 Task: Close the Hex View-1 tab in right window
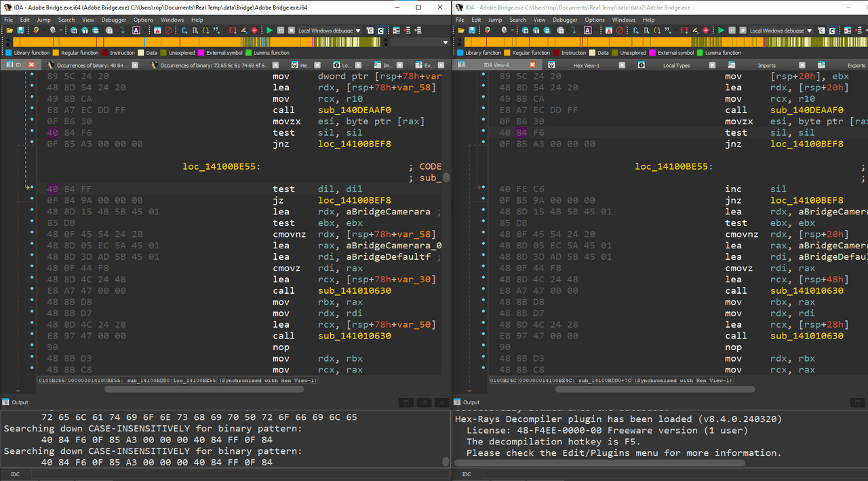[622, 65]
